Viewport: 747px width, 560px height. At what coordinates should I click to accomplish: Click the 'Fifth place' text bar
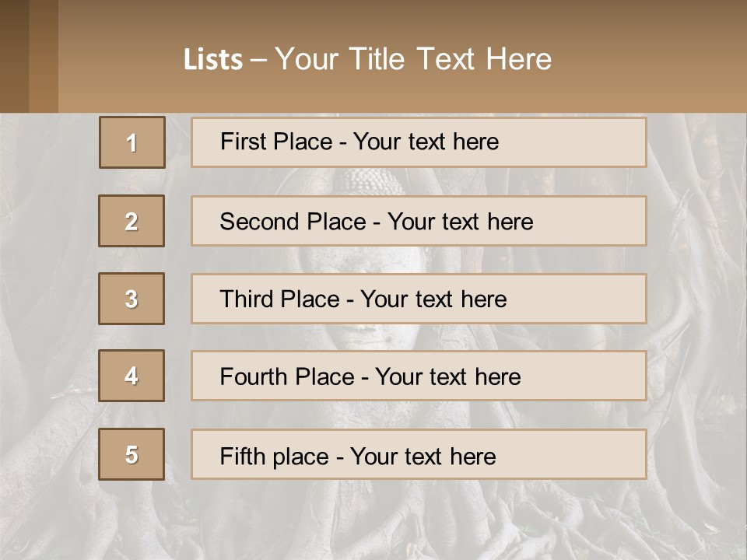pos(419,454)
